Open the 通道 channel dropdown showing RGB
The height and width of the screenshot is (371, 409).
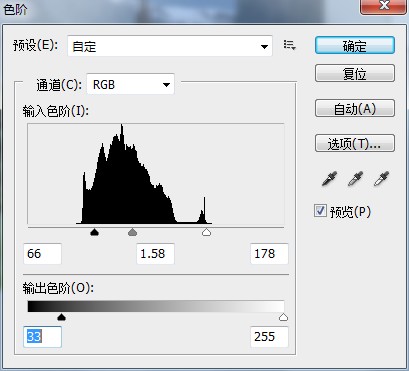click(130, 84)
